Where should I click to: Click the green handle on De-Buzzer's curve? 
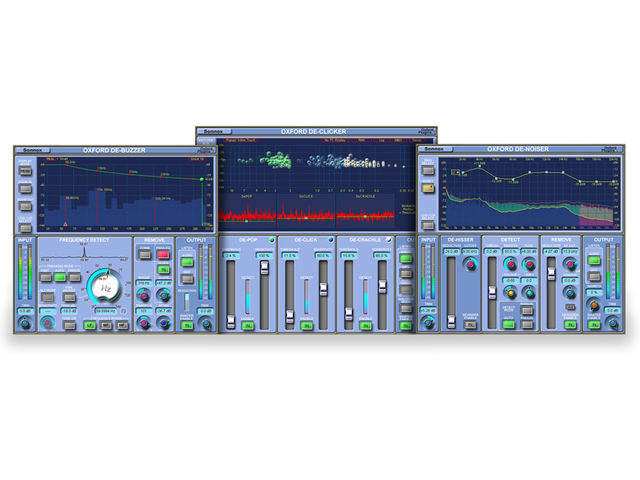(x=202, y=180)
